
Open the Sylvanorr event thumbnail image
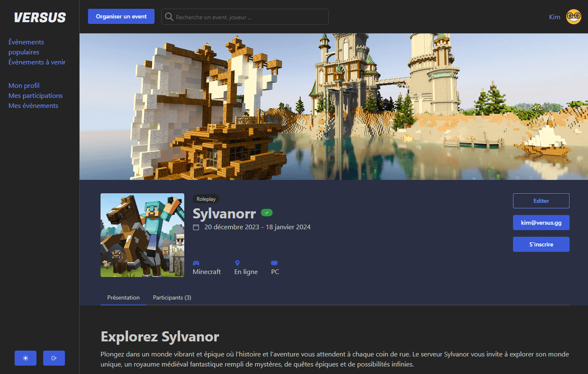coord(142,235)
